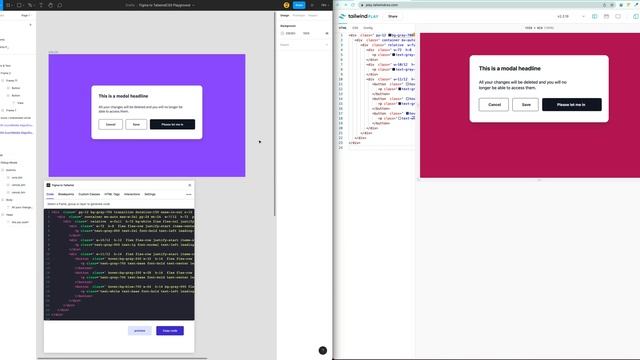Click the dark code block in the plugin

(119, 264)
